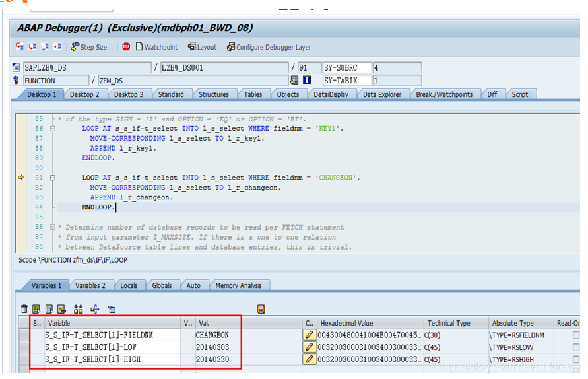Screen dimensions: 588x379
Task: Open the Memory Analysis tab
Action: [x=238, y=285]
